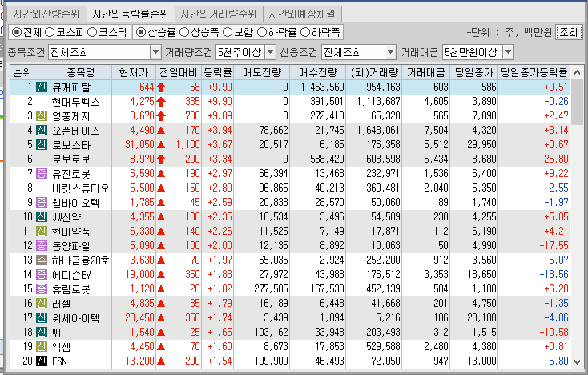Sort by the (외)거래량 column header
The image size is (588, 375).
coord(374,72)
